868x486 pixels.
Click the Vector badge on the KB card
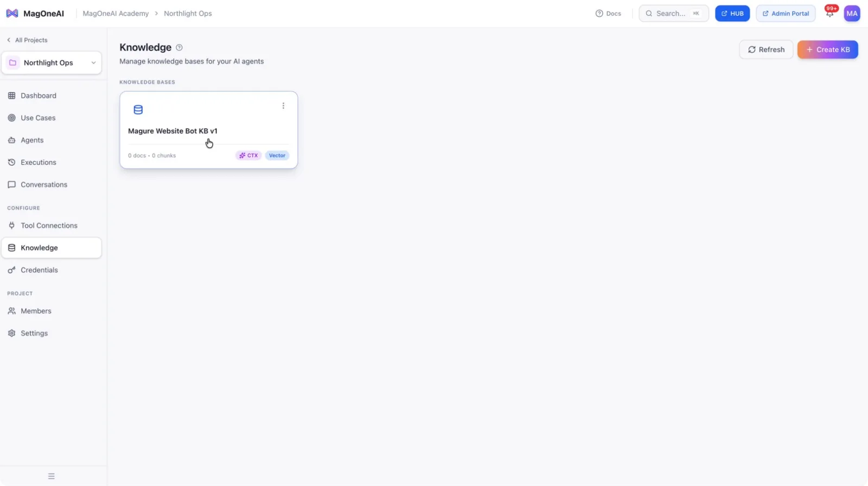(277, 156)
